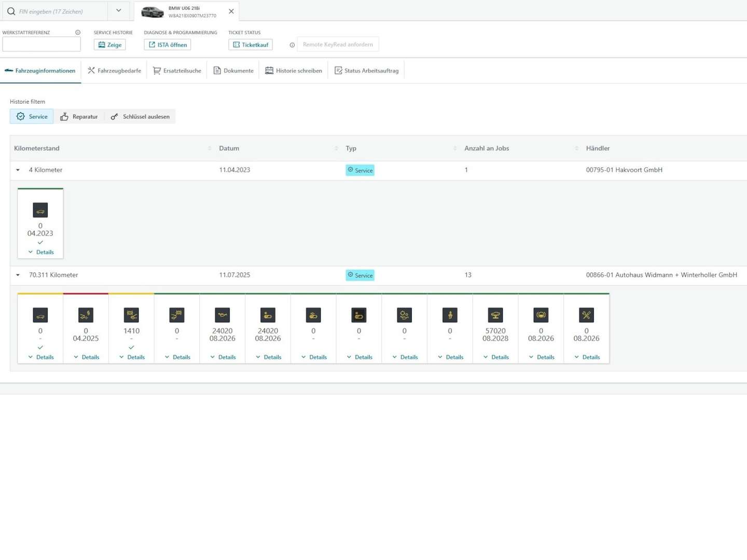Click the Werkstattreferenz input field
Screen dimensions: 747x560
(41, 45)
